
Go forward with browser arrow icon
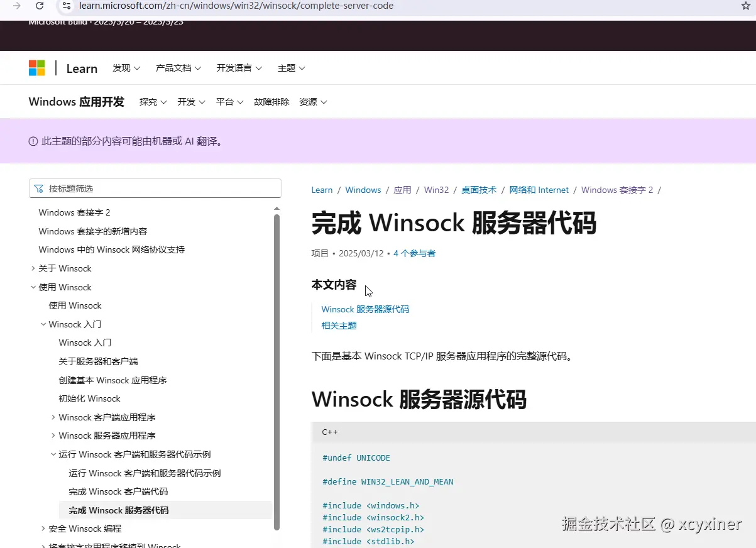(16, 6)
